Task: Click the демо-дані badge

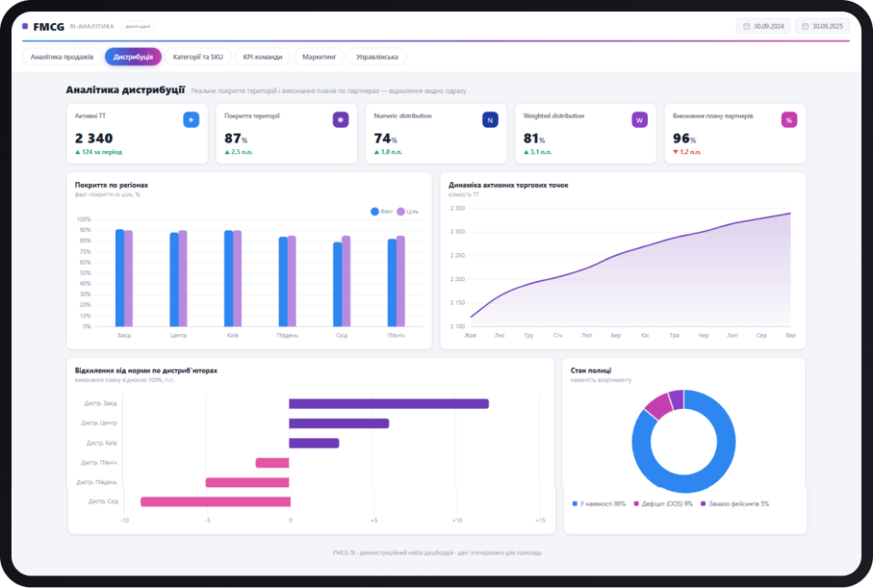Action: (x=137, y=26)
